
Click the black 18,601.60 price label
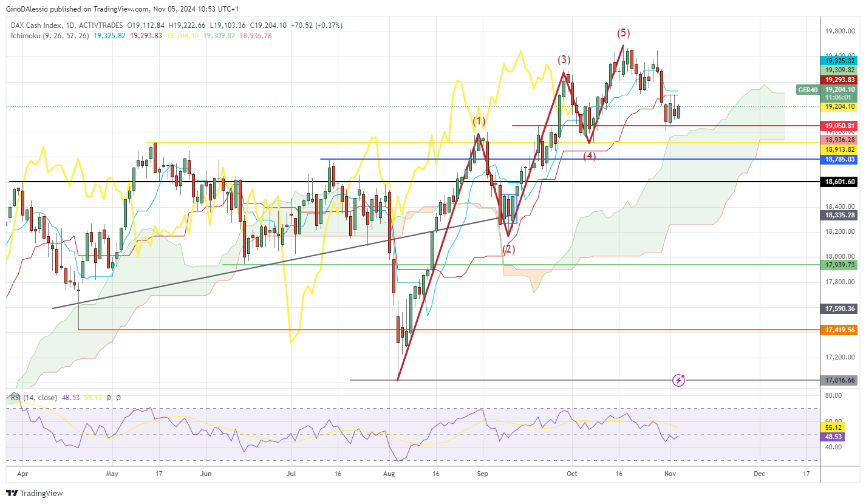pos(839,182)
